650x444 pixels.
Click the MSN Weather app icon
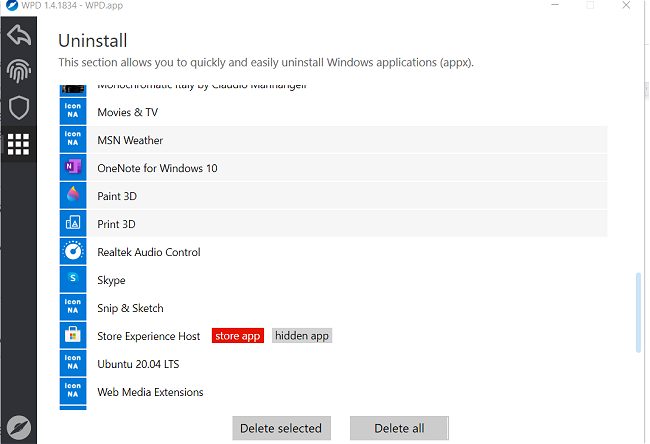pyautogui.click(x=73, y=140)
